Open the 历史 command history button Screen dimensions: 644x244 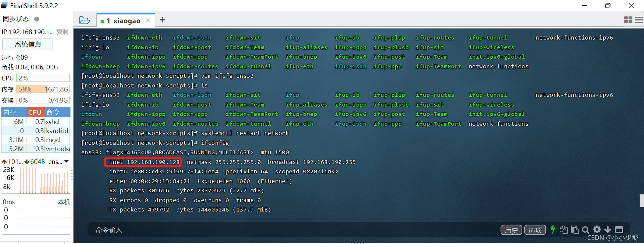pos(511,230)
